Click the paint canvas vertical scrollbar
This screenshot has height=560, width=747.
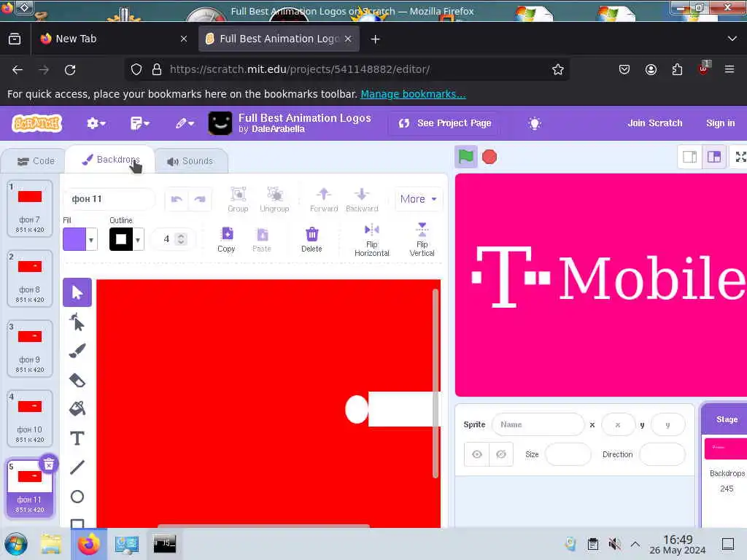(436, 384)
